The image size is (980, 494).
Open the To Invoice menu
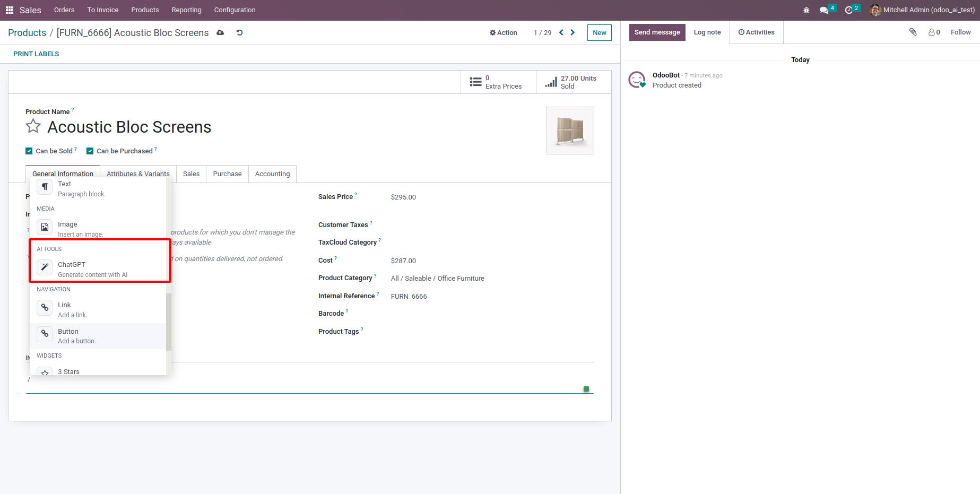point(103,10)
